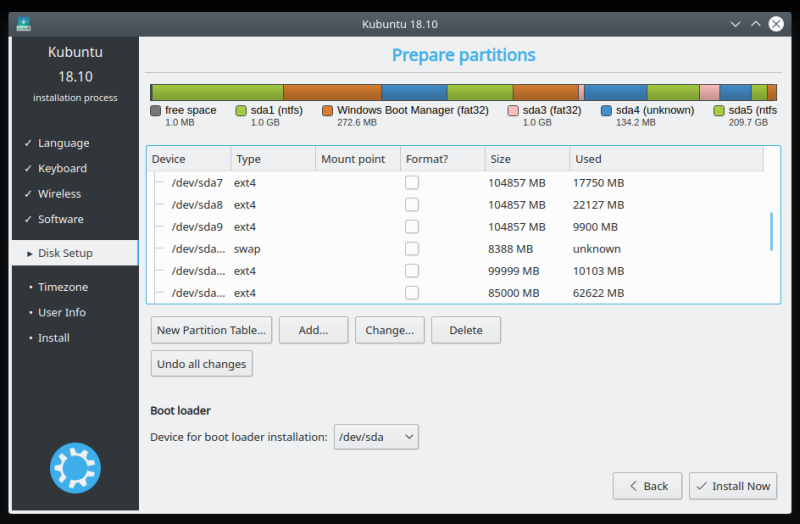The image size is (800, 524).
Task: Click the window maximize chevron
Action: coord(756,23)
